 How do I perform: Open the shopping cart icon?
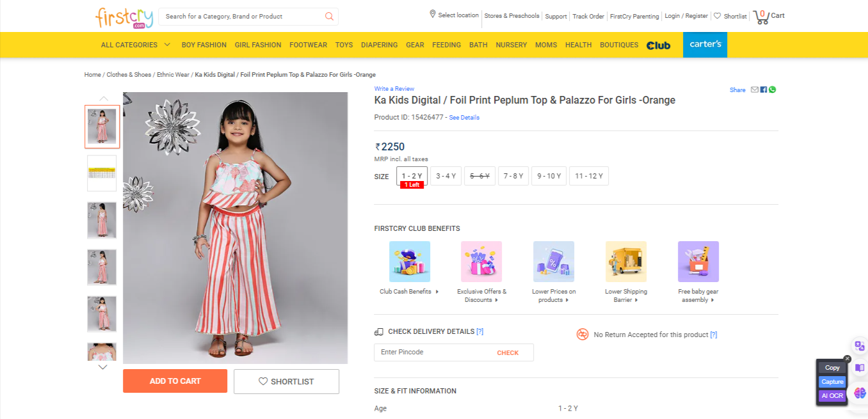[x=761, y=17]
